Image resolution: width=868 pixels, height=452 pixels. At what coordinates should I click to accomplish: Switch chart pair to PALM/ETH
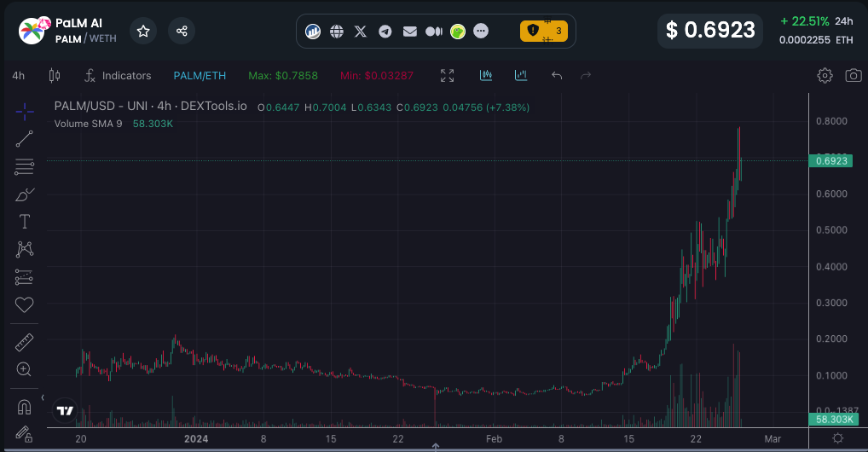click(x=200, y=76)
